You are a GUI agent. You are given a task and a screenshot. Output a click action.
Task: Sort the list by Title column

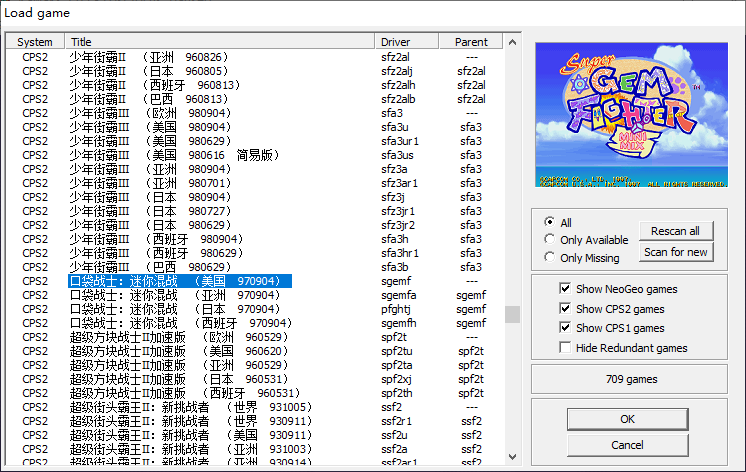click(x=220, y=42)
